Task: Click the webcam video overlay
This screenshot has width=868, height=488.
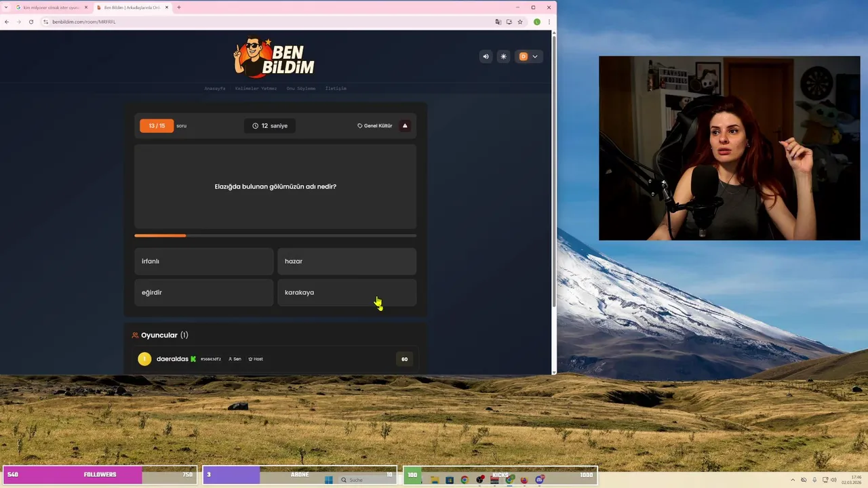Action: pyautogui.click(x=729, y=148)
